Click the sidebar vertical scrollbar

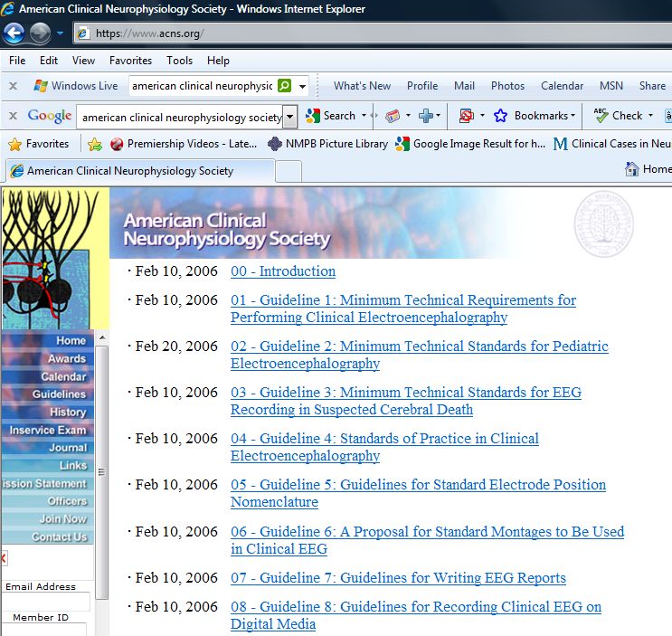[x=101, y=470]
